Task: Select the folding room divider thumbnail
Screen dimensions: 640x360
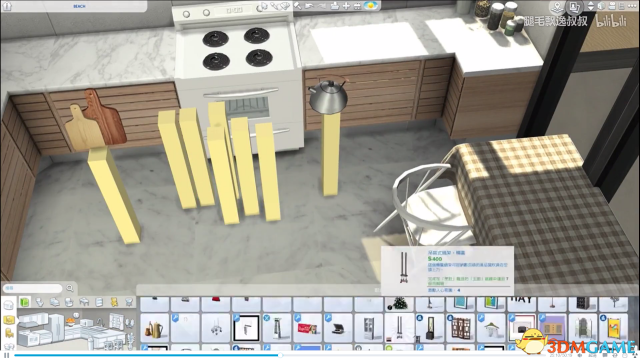Action: (460, 328)
